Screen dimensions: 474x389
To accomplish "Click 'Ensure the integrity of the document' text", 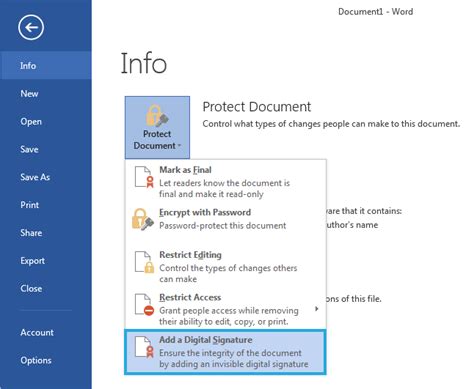I will 230,353.
